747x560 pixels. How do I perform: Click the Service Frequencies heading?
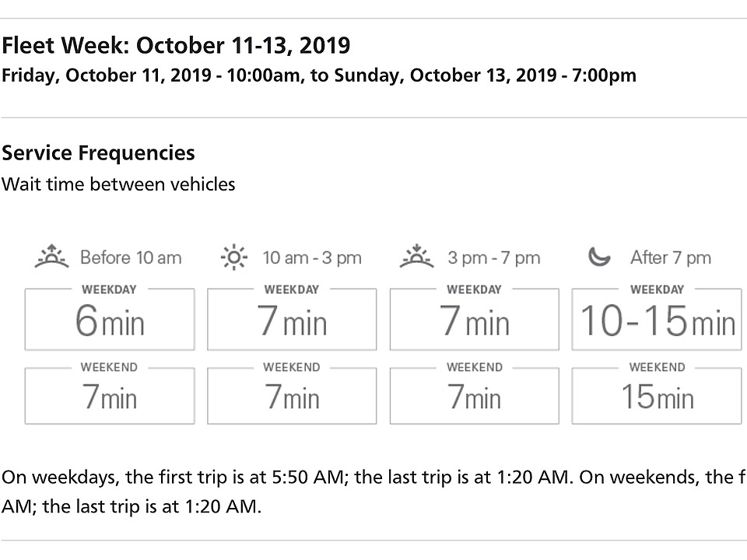pos(98,153)
